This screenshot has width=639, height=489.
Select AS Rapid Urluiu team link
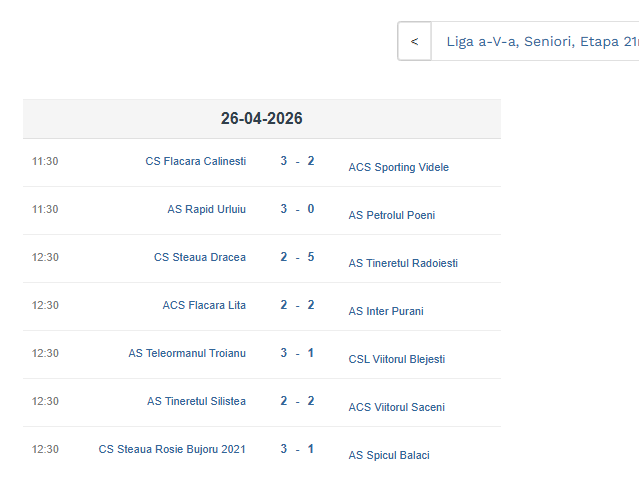(206, 209)
